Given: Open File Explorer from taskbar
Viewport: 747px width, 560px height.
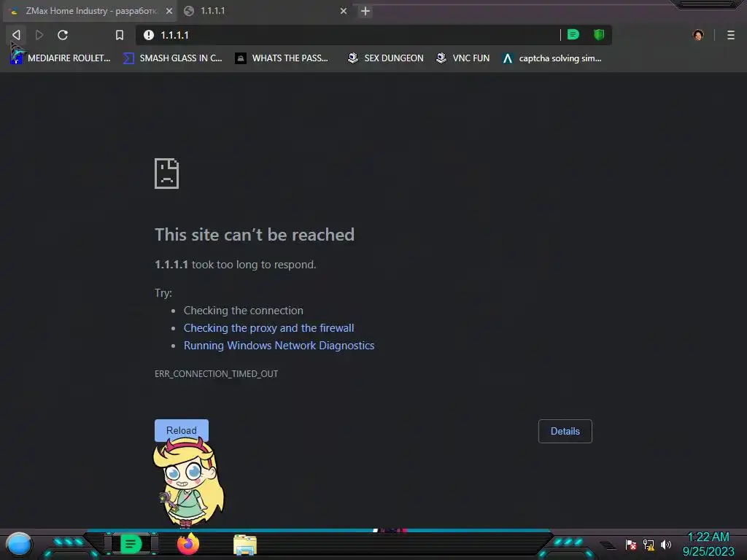Looking at the screenshot, I should 245,545.
